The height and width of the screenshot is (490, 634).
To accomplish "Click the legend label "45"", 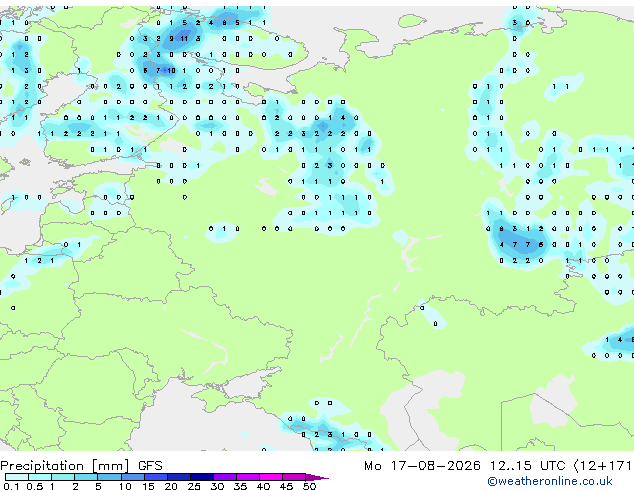I will click(x=286, y=486).
